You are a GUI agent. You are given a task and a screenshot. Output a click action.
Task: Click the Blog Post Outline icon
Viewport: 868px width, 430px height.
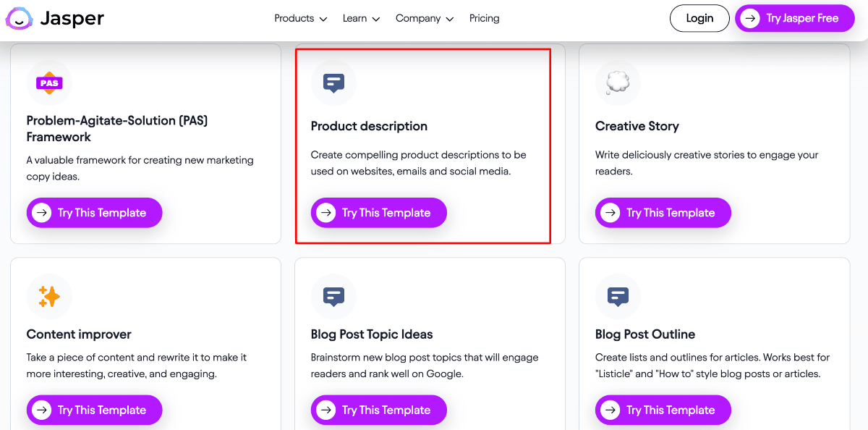[618, 296]
